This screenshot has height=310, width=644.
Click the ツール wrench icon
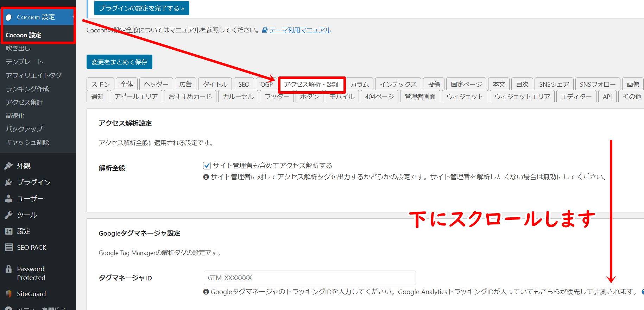coord(9,215)
